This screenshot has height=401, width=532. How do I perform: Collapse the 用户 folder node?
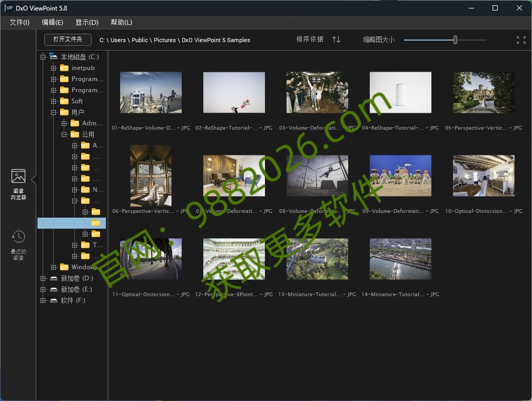[53, 112]
